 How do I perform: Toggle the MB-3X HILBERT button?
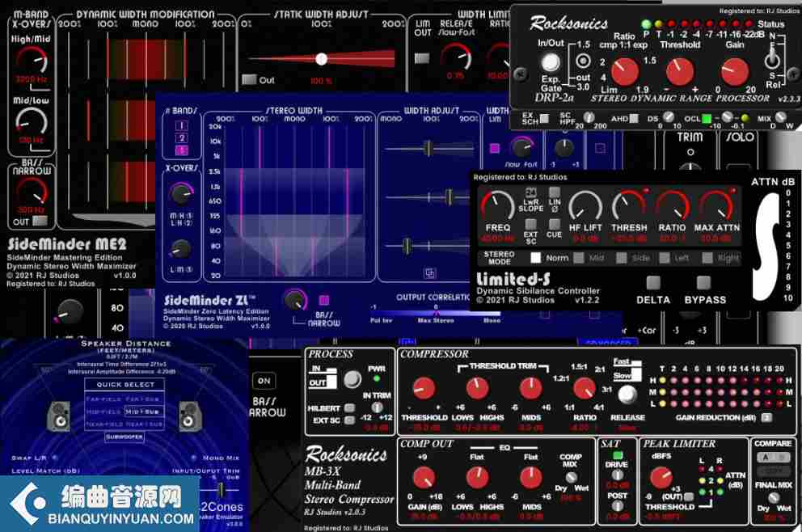[349, 408]
